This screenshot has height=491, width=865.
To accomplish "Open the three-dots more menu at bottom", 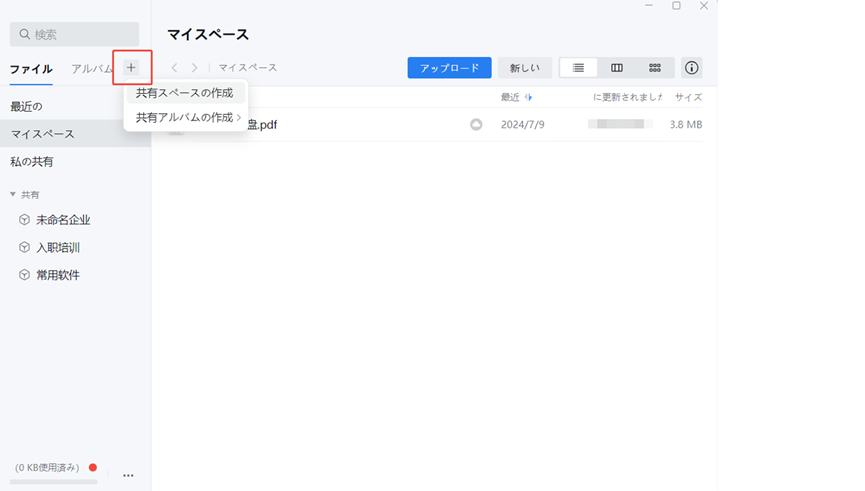I will tap(128, 475).
